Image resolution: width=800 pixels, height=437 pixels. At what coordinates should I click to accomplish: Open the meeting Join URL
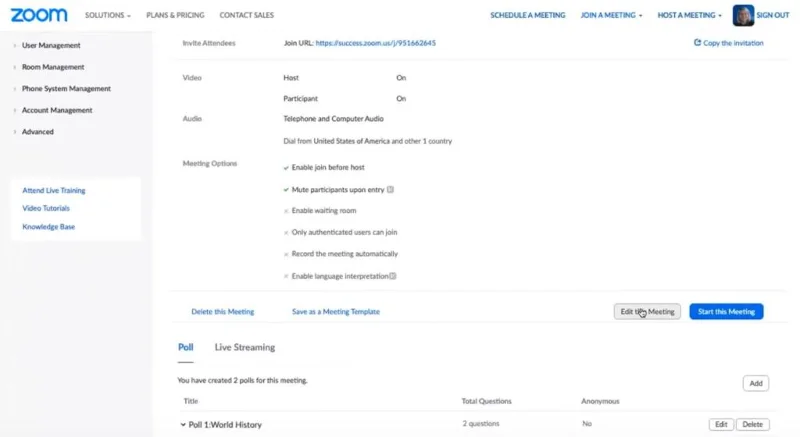point(376,43)
